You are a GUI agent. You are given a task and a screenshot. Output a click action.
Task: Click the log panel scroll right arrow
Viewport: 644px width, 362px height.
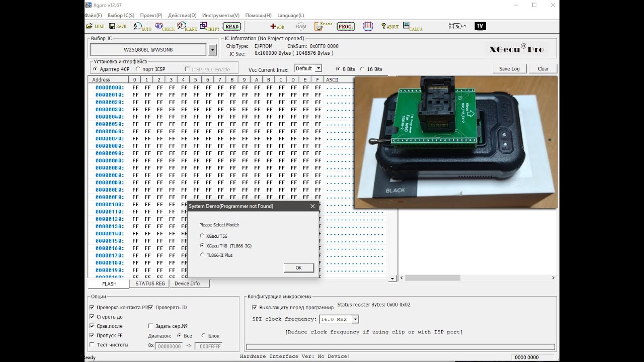(x=553, y=278)
